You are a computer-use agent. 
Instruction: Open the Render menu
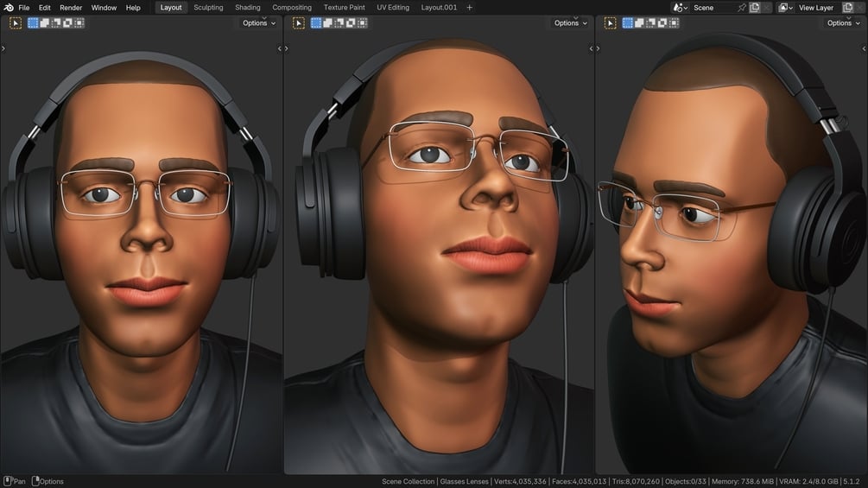[x=71, y=8]
